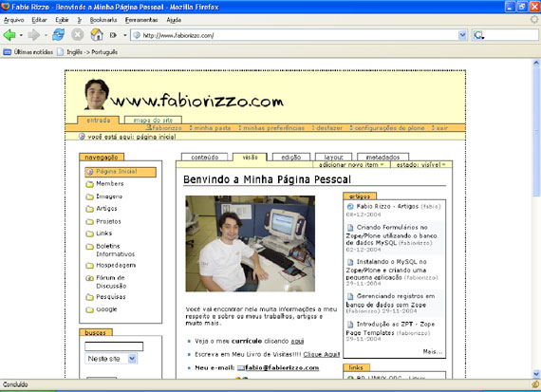The image size is (541, 392).
Task: Click the Fórum de Discussão icon
Action: 90,278
